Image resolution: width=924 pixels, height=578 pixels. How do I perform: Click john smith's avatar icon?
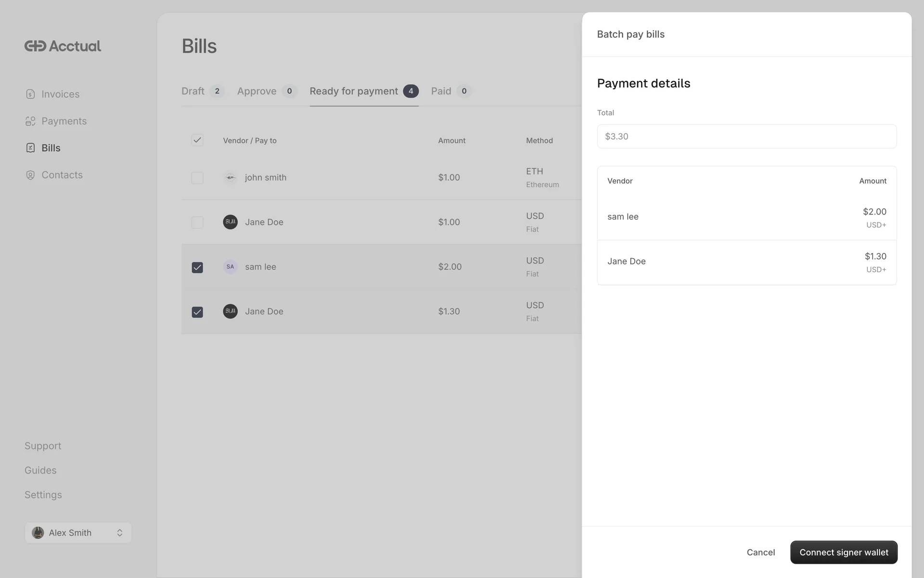231,178
